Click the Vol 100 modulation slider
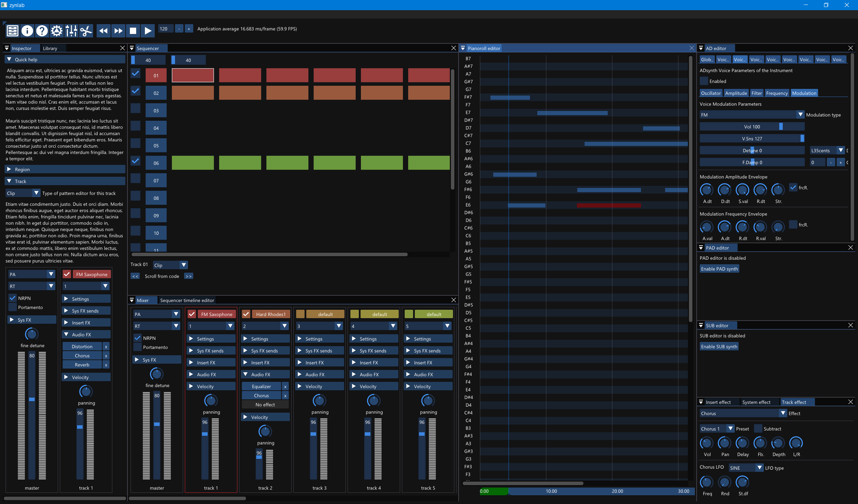Screen dimensions: 858x504 [x=752, y=127]
